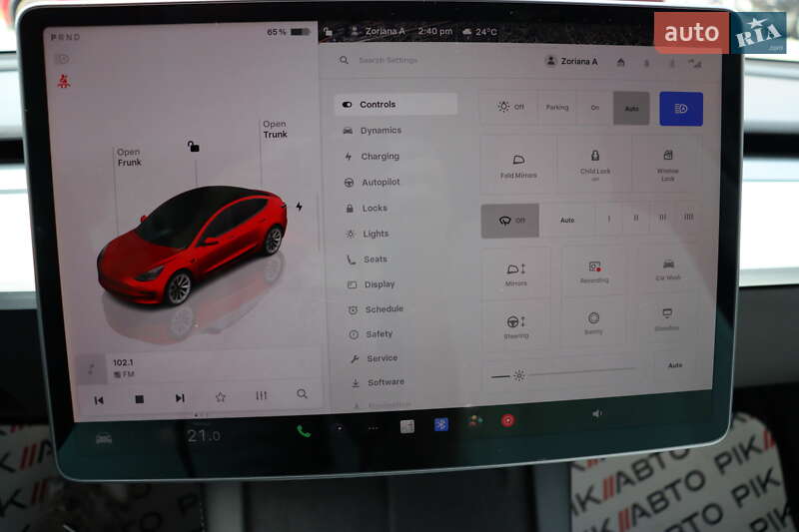
Task: Tap Open Trunk
Action: point(276,130)
